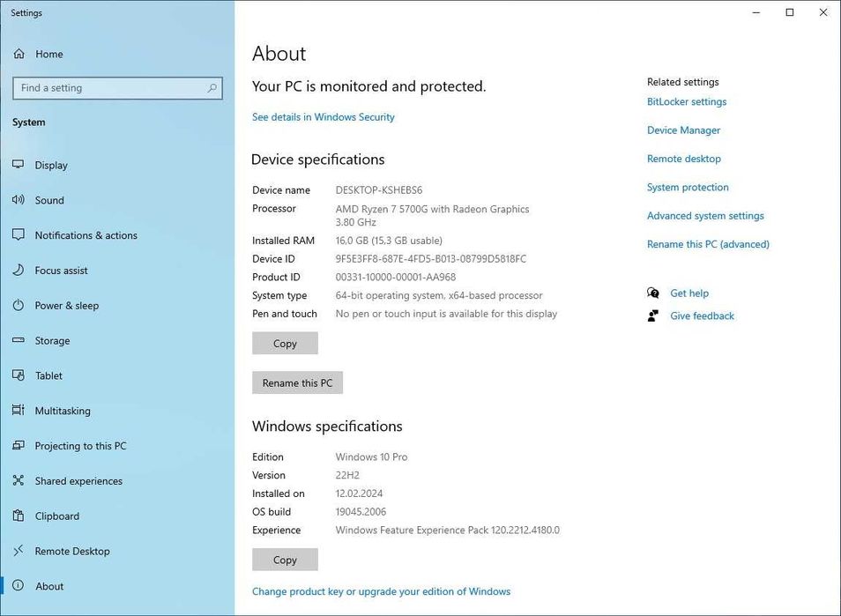
Task: Open Remote desktop related setting link
Action: (x=684, y=159)
